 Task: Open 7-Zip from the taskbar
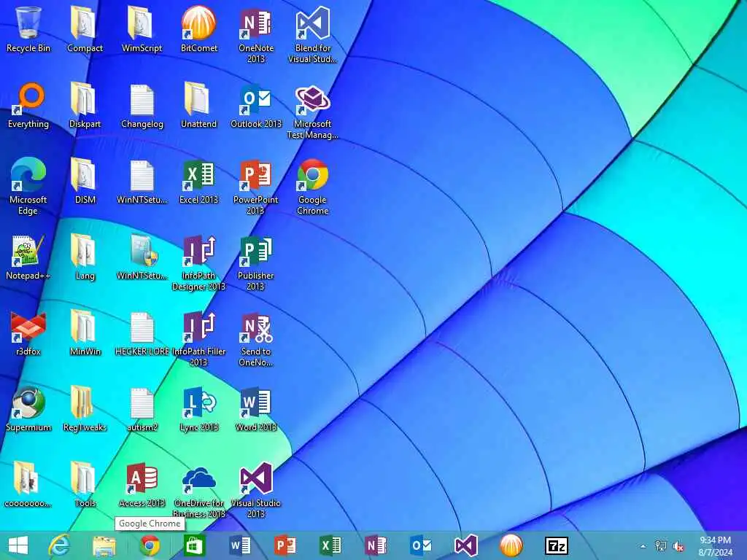557,545
